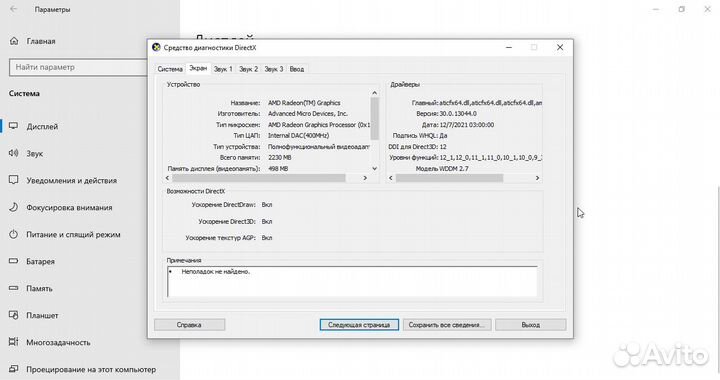Open Уведомления и действия icon

[x=14, y=180]
